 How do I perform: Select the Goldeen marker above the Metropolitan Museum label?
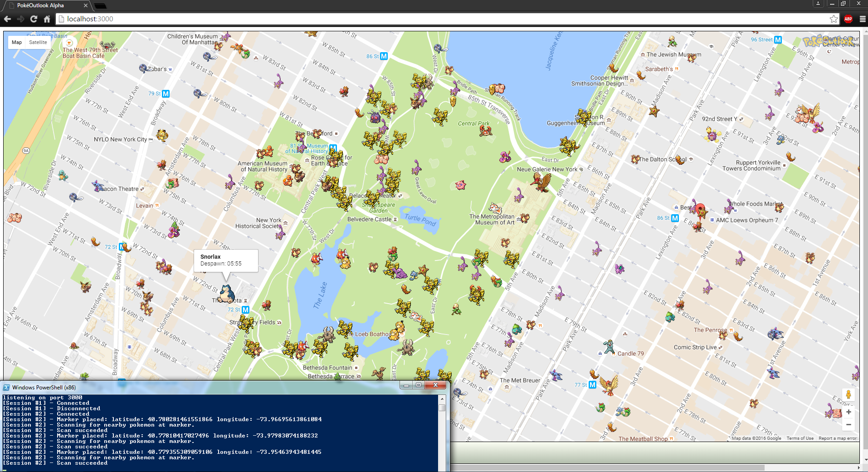pos(495,209)
